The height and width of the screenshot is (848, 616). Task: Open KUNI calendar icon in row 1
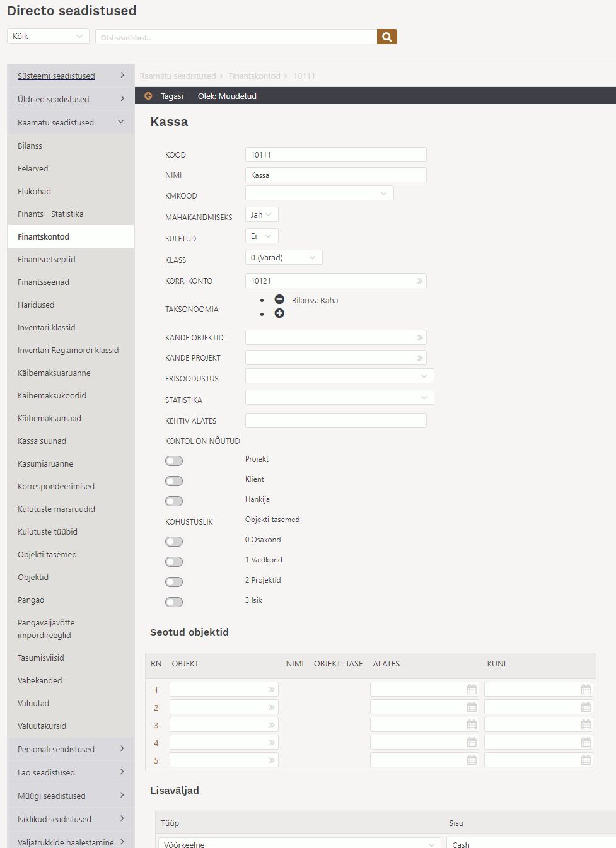click(x=586, y=689)
